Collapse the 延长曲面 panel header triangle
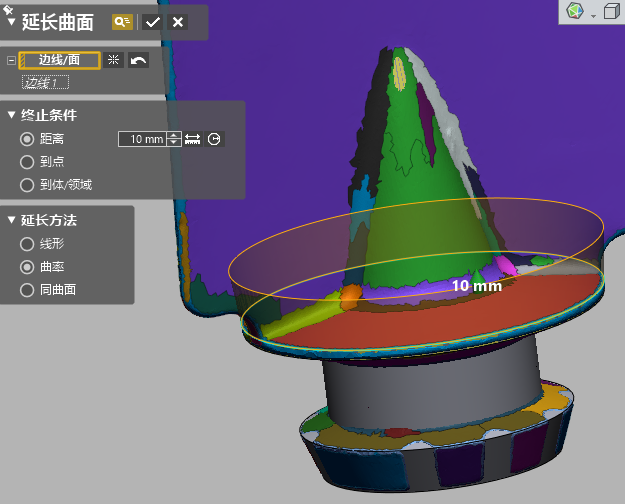The height and width of the screenshot is (504, 625). pos(11,22)
